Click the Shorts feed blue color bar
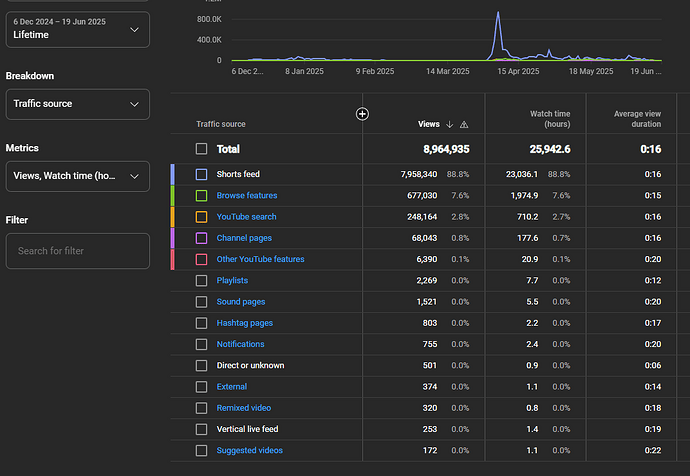Screen dimensions: 690x476 pyautogui.click(x=174, y=174)
